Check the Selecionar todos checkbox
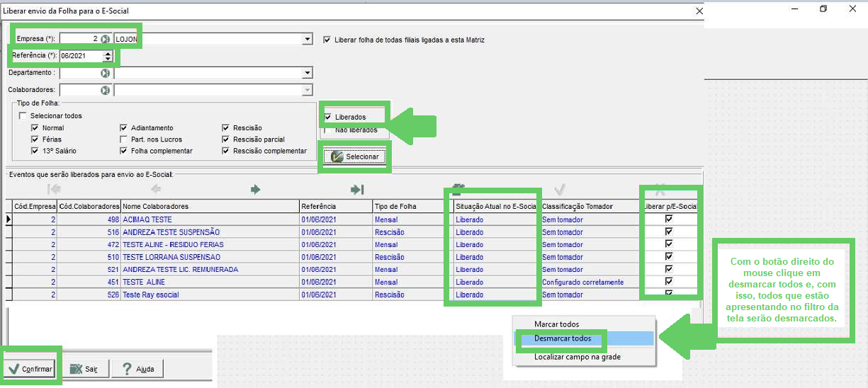The width and height of the screenshot is (868, 388). point(23,115)
